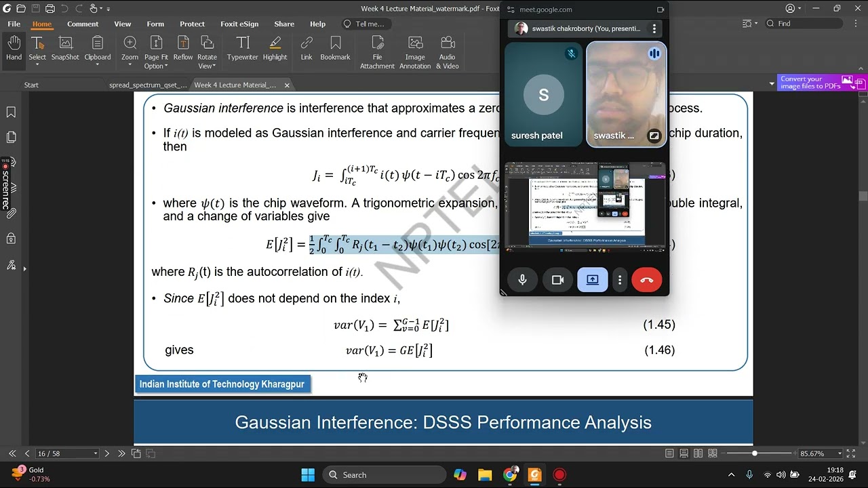Open Chrome from the taskbar
Image resolution: width=868 pixels, height=488 pixels.
click(x=510, y=475)
